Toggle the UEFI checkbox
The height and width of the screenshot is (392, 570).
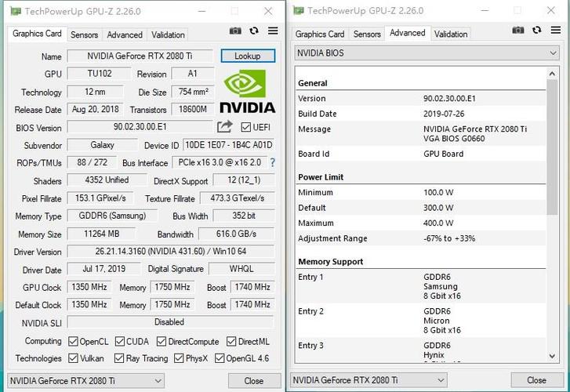[245, 127]
